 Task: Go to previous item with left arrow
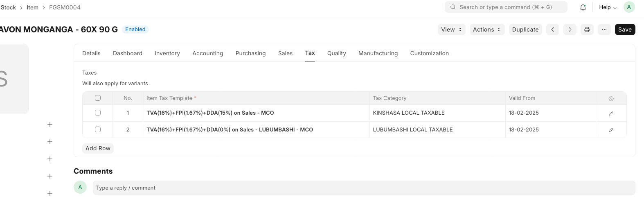pos(552,29)
